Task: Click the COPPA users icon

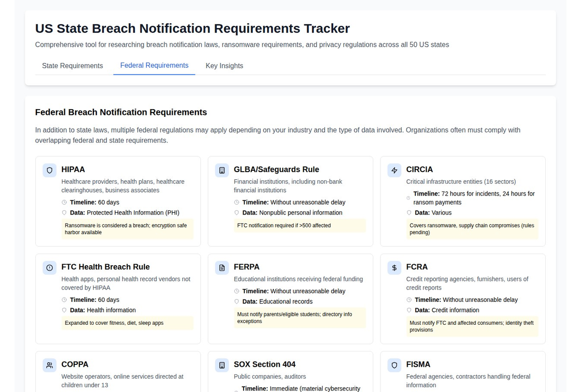Action: click(x=49, y=365)
